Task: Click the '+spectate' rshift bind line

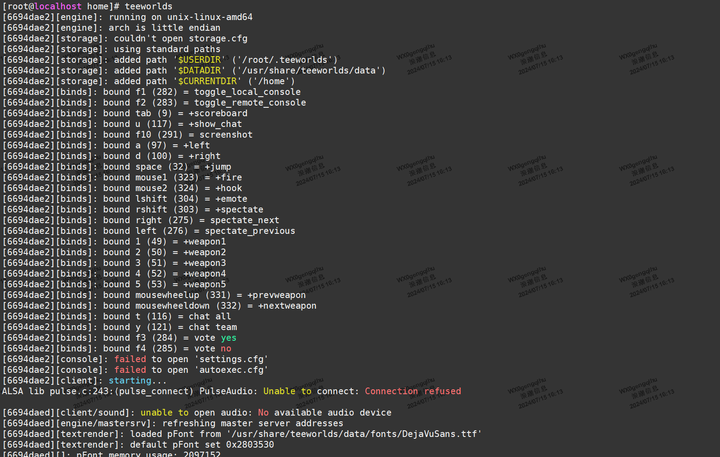Action: point(133,209)
